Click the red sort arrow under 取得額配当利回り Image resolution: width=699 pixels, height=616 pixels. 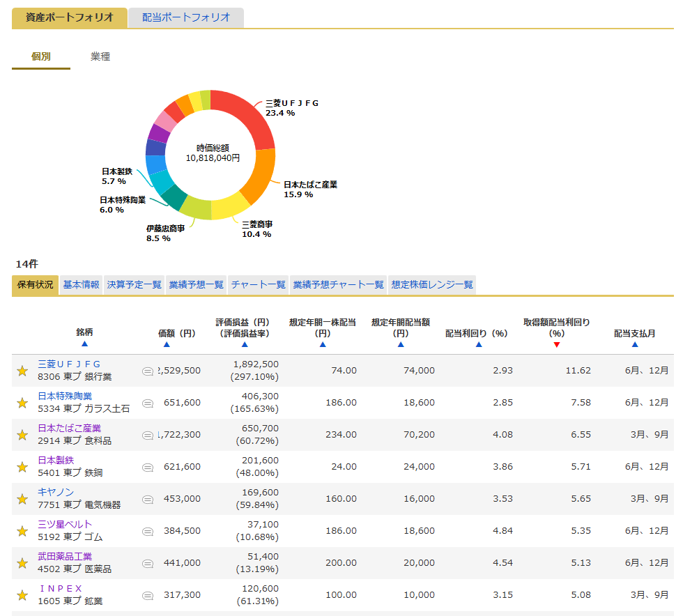coord(556,344)
